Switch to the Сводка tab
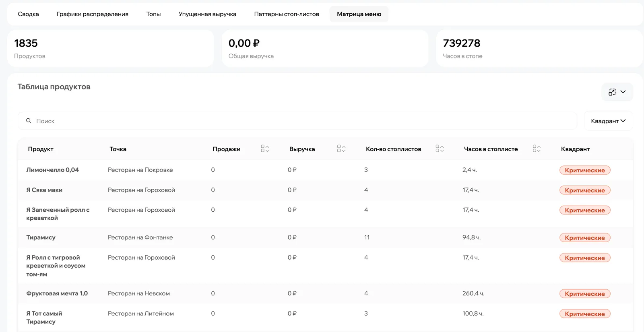644x332 pixels. 28,14
